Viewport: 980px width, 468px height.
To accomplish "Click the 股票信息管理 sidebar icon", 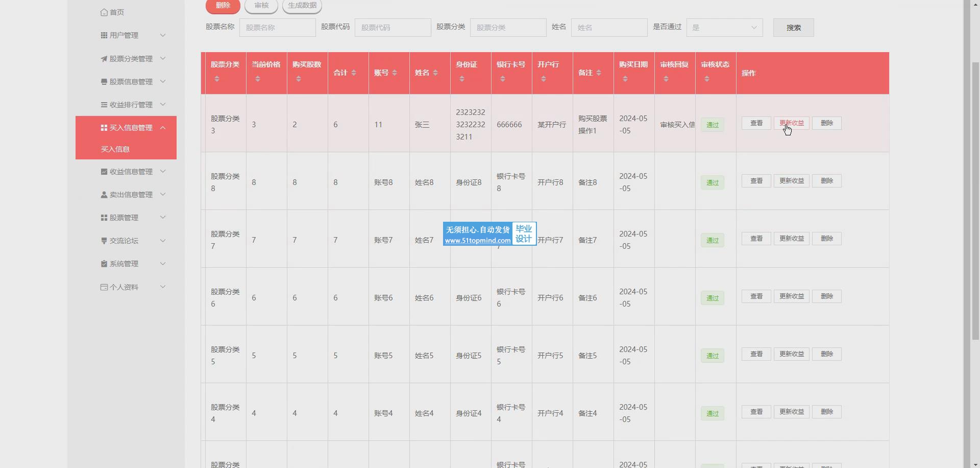I will [104, 82].
